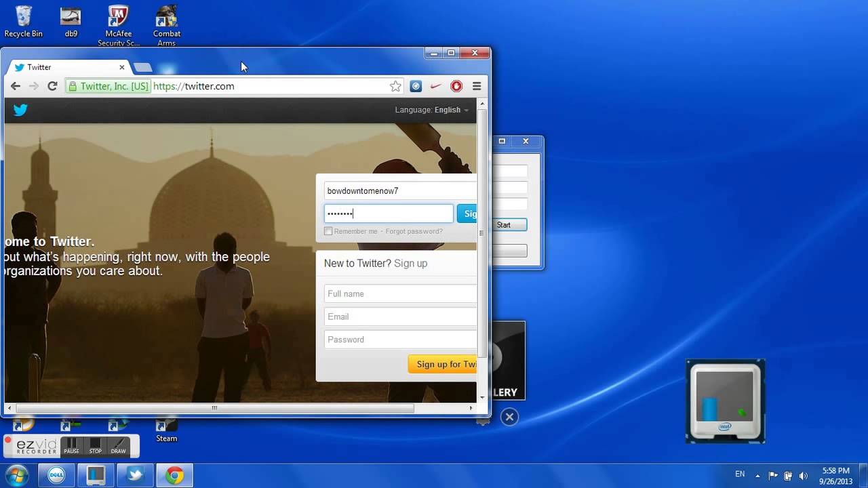Image resolution: width=868 pixels, height=488 pixels.
Task: Click the Email signup field
Action: point(400,317)
